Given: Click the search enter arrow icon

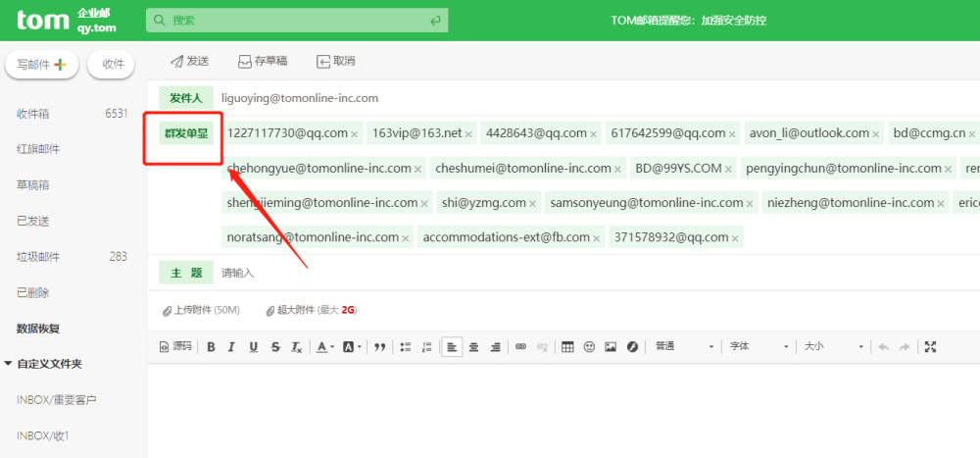Looking at the screenshot, I should (x=435, y=21).
